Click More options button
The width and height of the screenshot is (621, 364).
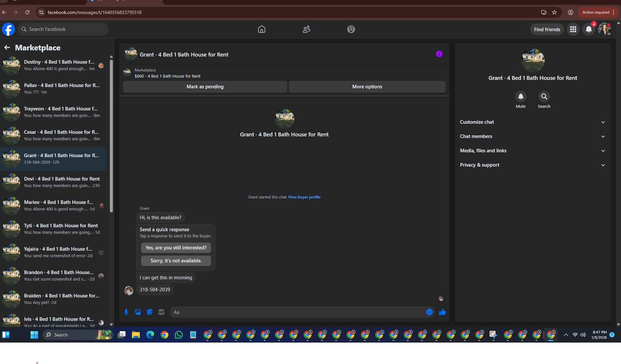point(367,87)
